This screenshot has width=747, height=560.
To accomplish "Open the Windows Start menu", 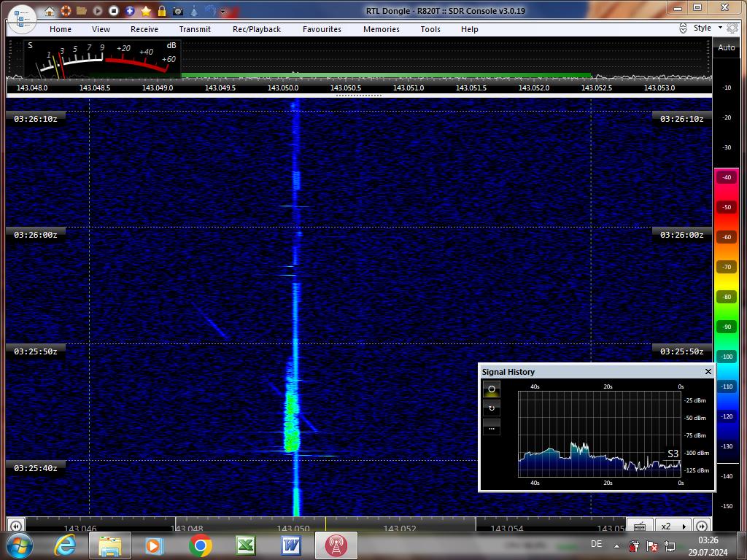I will tap(19, 545).
